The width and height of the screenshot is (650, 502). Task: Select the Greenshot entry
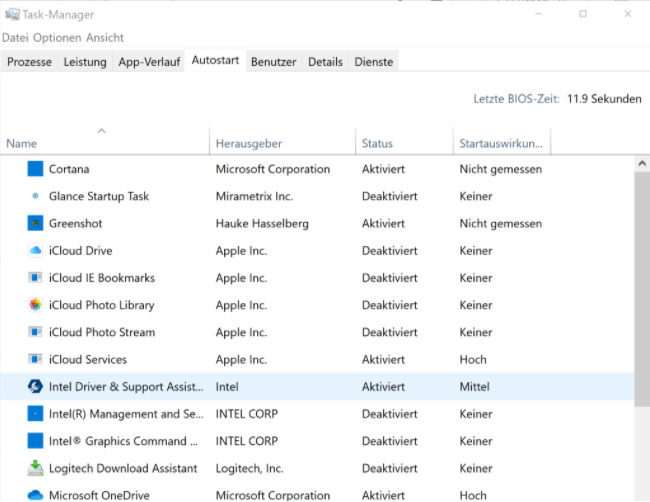75,223
